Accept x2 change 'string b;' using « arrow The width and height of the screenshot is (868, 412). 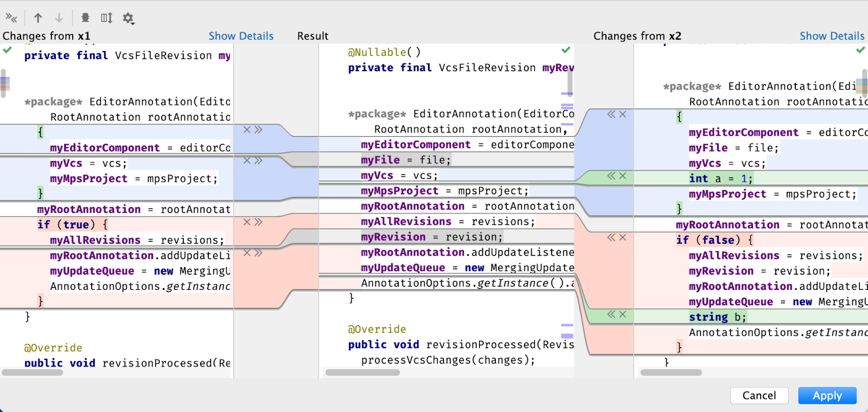click(x=611, y=314)
